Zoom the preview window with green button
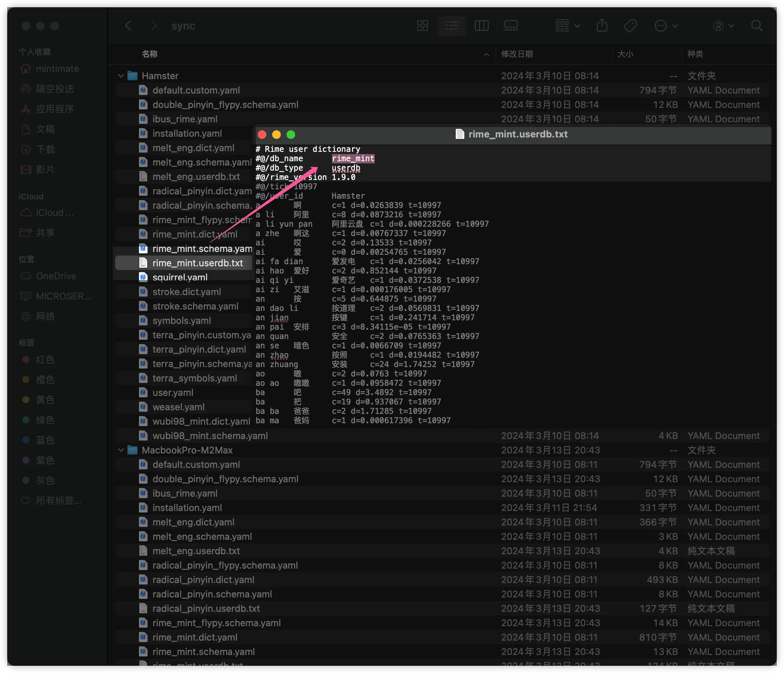The height and width of the screenshot is (673, 784). [x=290, y=134]
